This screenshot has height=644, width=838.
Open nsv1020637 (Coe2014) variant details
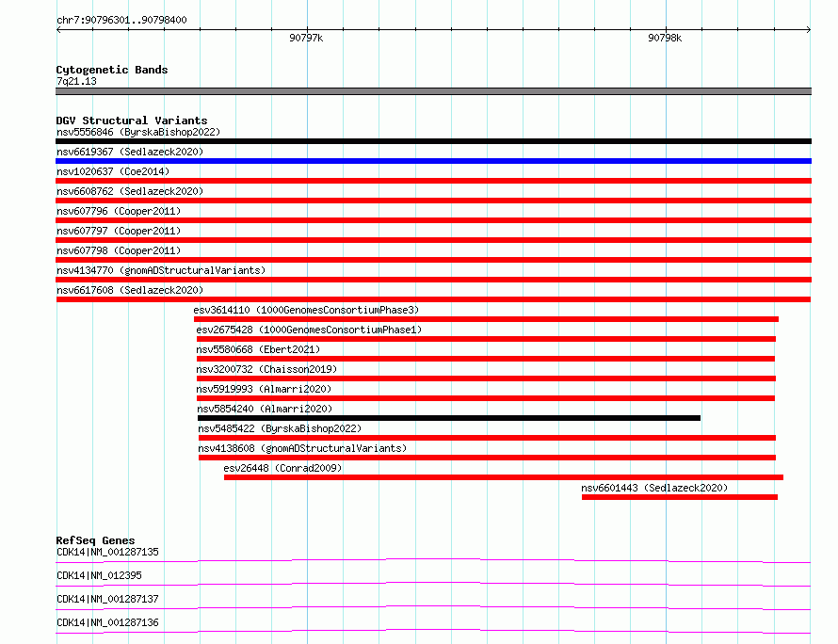click(113, 171)
